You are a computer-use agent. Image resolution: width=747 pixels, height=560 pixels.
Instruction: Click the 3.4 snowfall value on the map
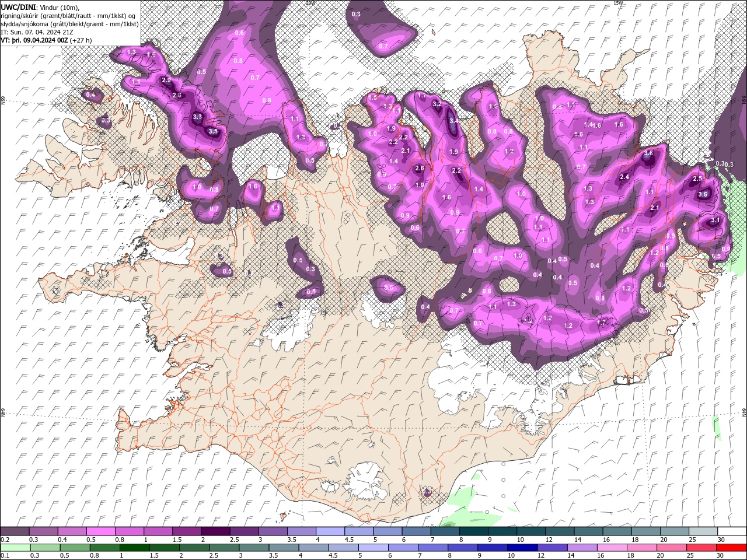tap(454, 121)
